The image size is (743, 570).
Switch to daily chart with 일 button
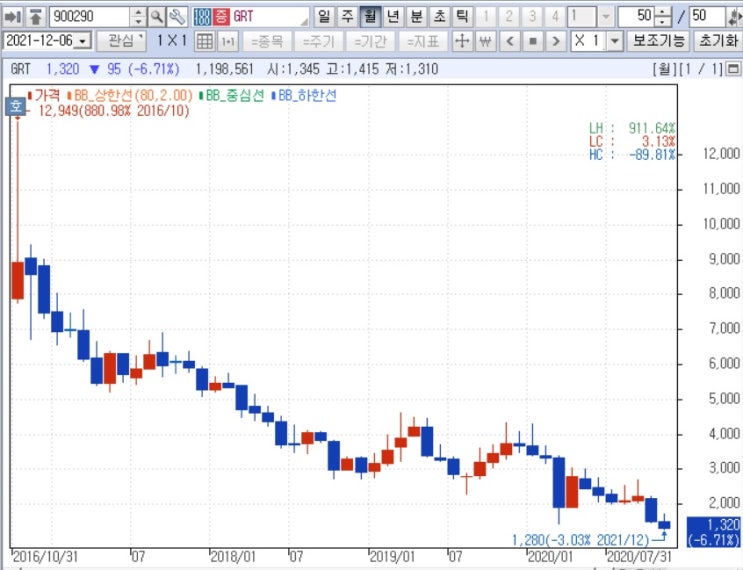tap(324, 17)
